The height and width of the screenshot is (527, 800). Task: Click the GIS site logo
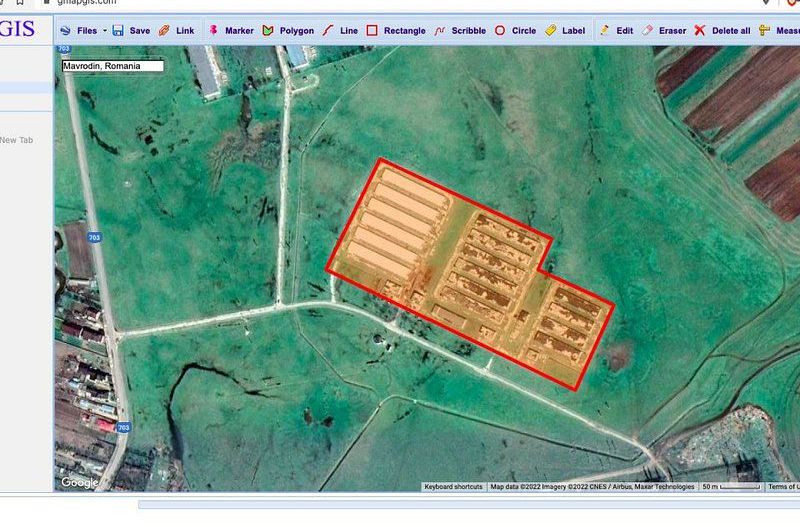17,29
